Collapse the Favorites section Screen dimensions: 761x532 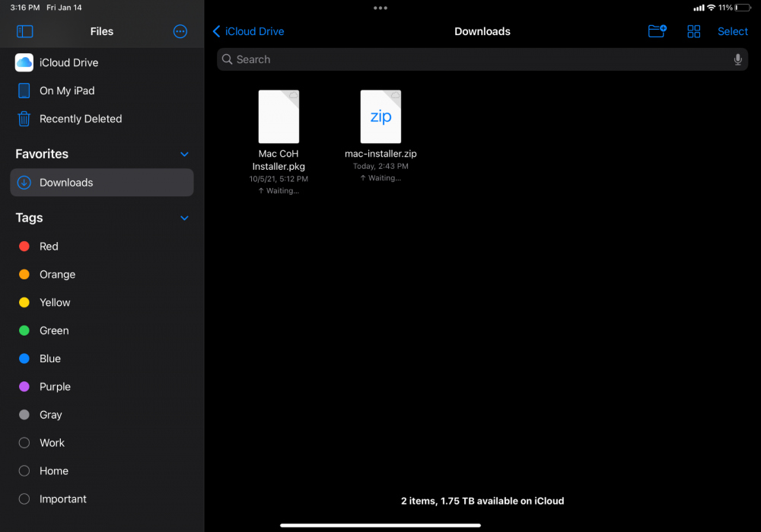pos(184,155)
